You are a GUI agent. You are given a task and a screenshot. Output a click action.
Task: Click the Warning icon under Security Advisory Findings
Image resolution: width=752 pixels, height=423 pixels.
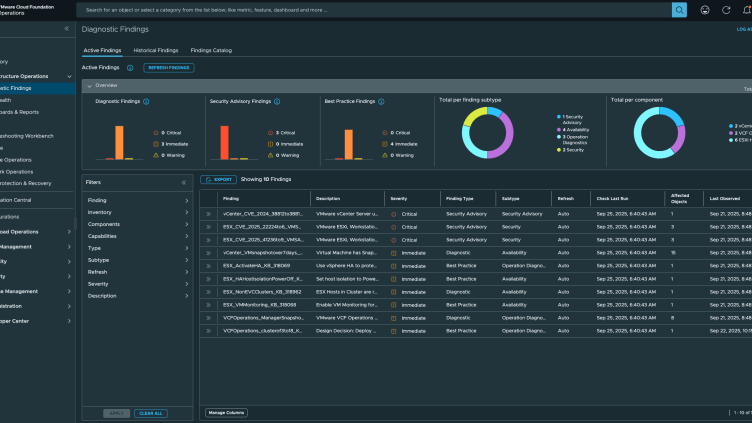tap(270, 155)
